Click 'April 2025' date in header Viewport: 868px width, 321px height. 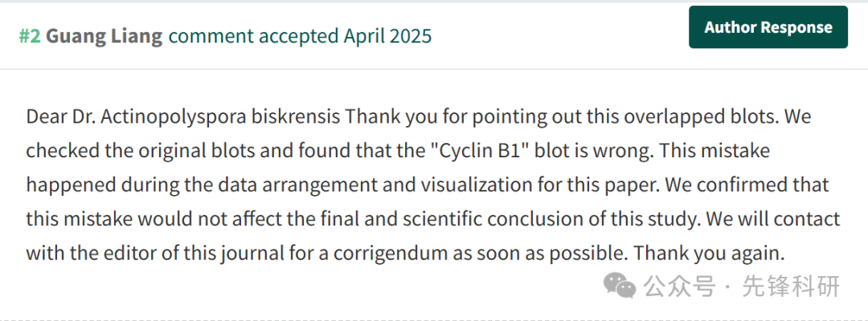click(387, 36)
